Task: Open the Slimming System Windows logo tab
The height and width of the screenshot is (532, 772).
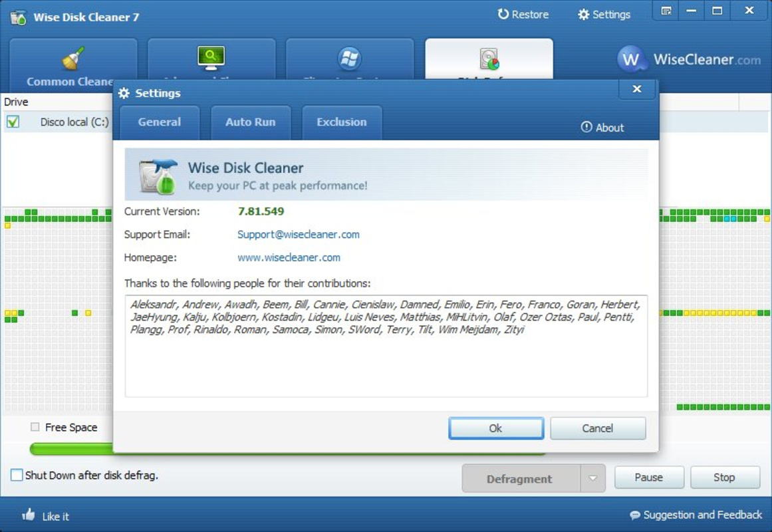Action: coord(350,58)
